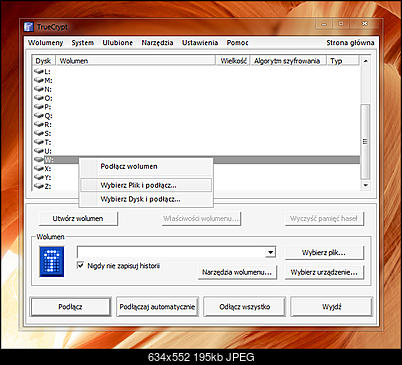402x365 pixels.
Task: Select drive icon for M:
Action: point(39,80)
